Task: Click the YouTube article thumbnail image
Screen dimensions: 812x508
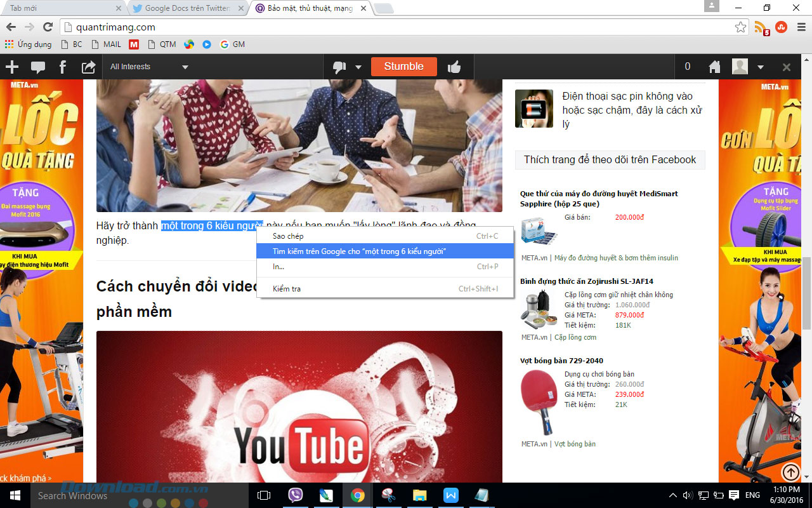Action: pos(299,406)
